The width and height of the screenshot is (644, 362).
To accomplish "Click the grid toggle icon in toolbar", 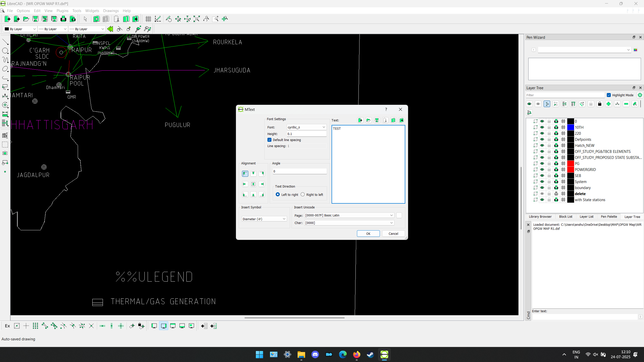I will (x=148, y=19).
